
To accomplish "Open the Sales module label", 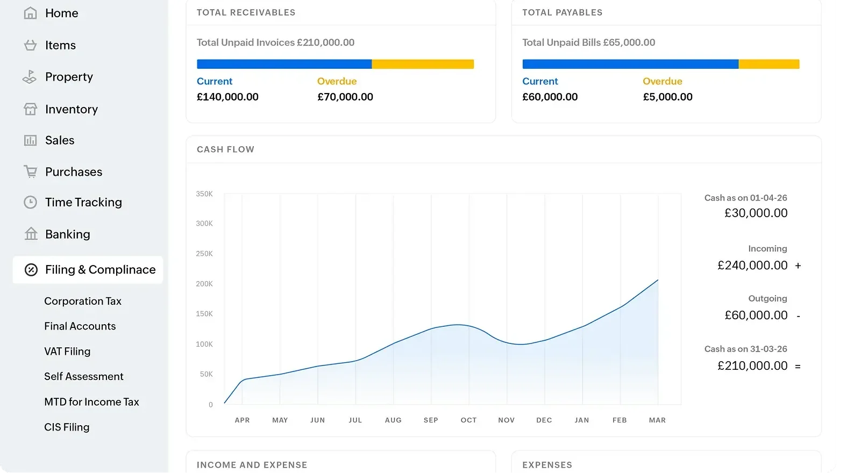I will coord(60,140).
